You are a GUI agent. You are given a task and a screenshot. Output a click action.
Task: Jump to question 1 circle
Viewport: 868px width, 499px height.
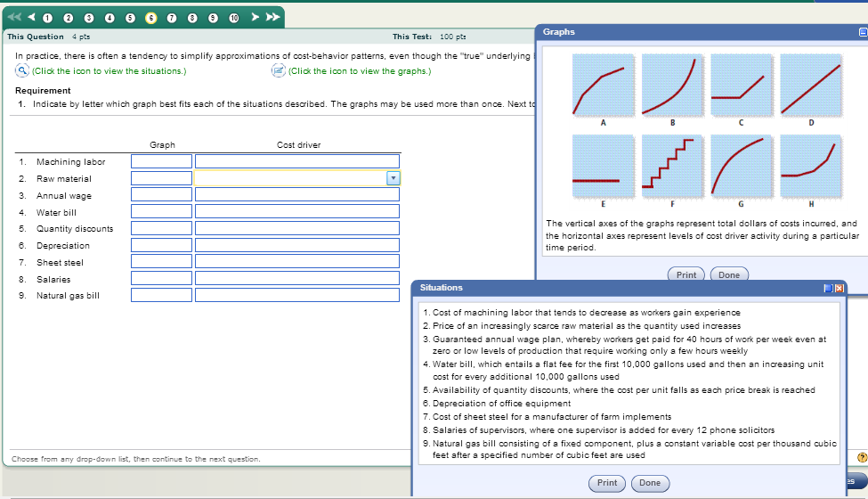[x=47, y=19]
